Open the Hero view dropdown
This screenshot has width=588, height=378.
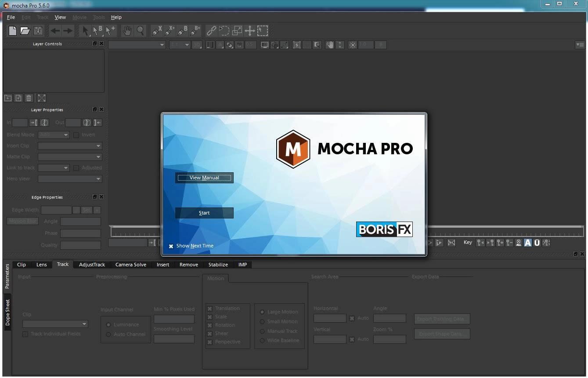[70, 179]
